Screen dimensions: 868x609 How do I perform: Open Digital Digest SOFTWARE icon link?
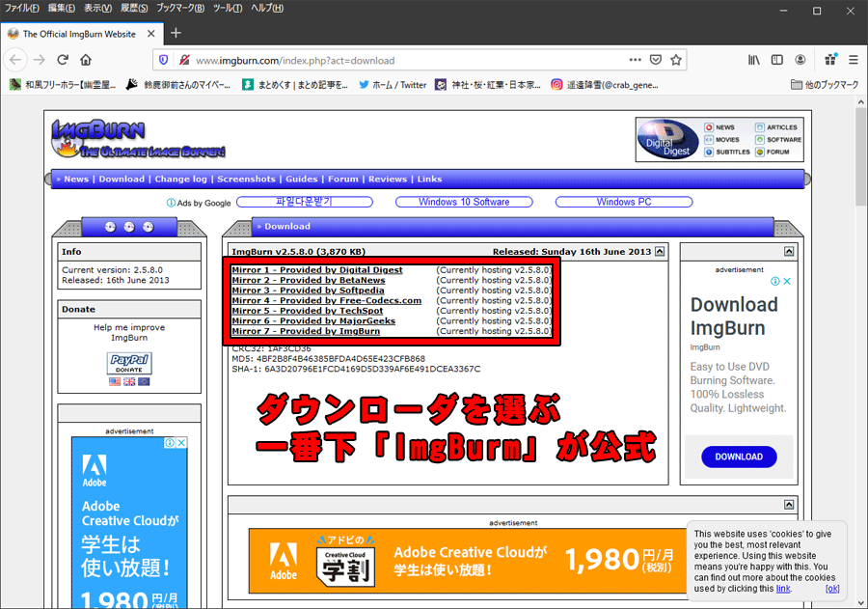(x=778, y=140)
